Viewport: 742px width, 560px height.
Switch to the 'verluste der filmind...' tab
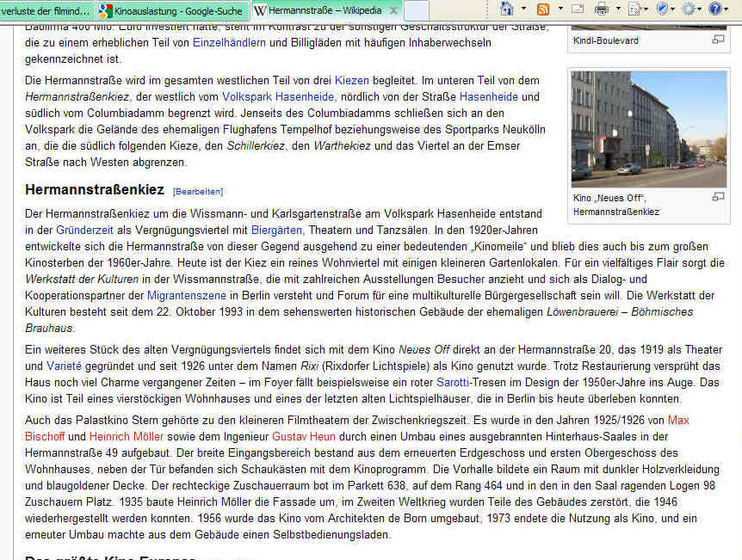(x=46, y=10)
